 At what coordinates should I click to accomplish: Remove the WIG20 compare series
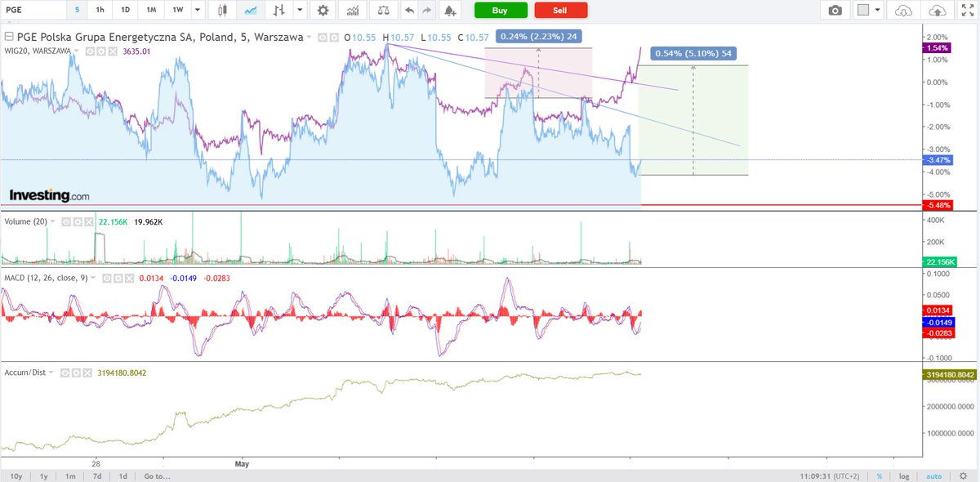point(113,51)
